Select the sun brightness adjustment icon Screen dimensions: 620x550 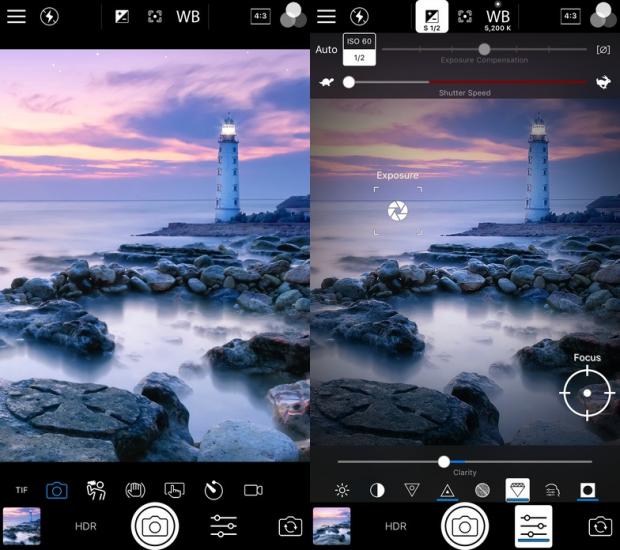(342, 490)
